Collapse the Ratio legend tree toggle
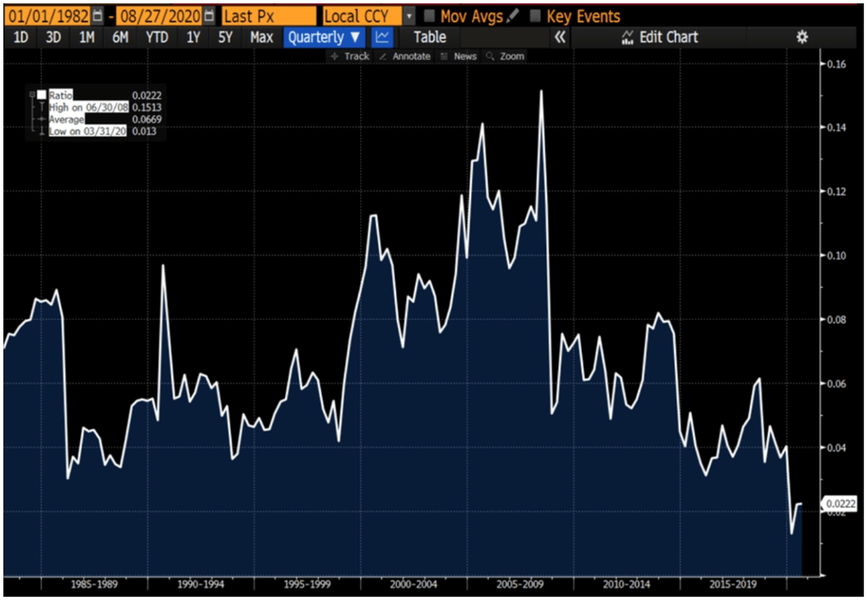868x600 pixels. [31, 95]
